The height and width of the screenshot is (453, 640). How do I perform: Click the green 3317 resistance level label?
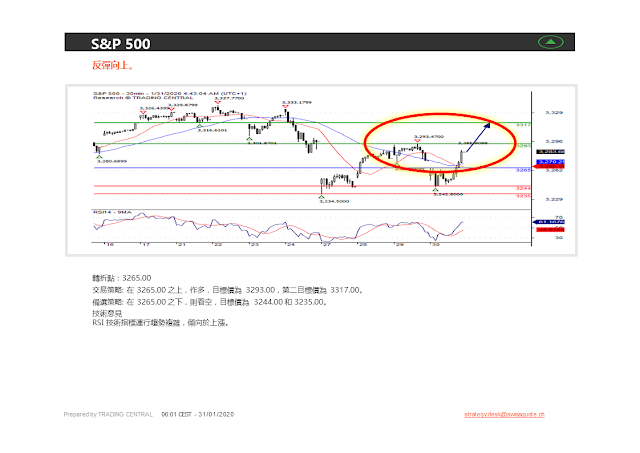click(x=523, y=124)
